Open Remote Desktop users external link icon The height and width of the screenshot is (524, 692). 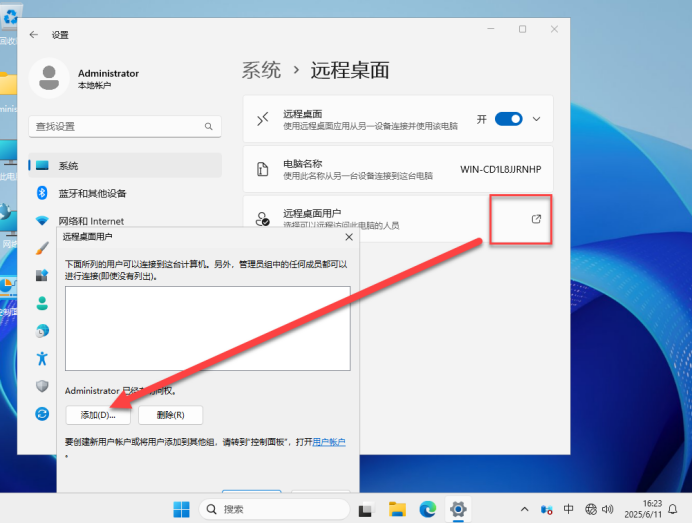(536, 219)
